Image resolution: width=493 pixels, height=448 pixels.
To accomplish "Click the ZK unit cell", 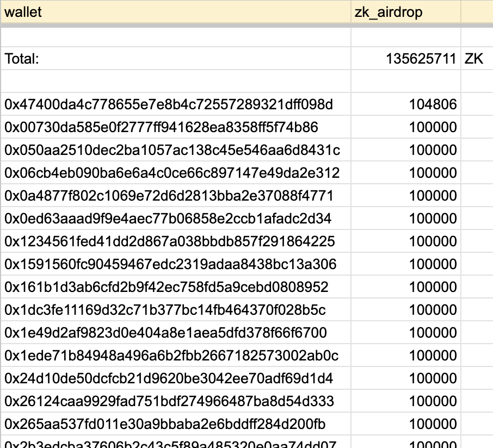I will pos(477,58).
